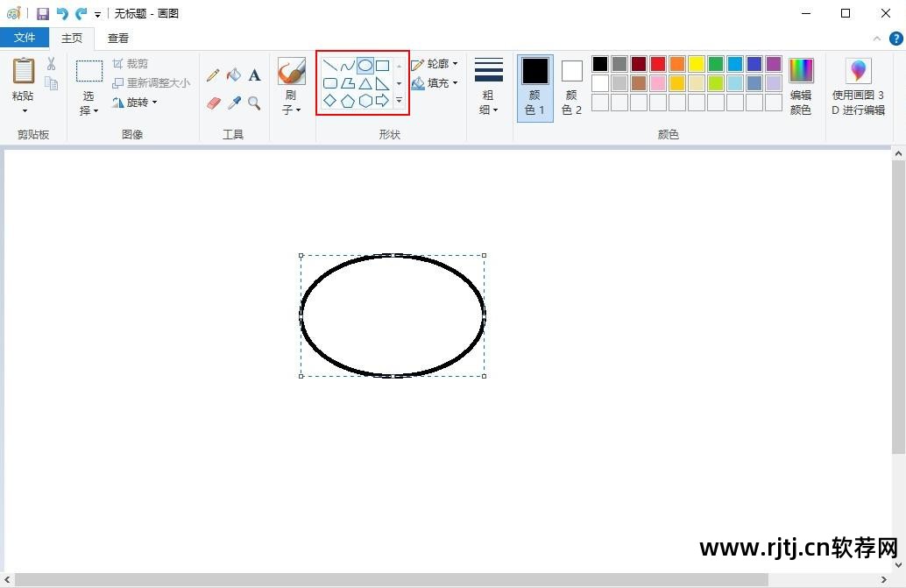The image size is (906, 588).
Task: Open the 粗细 line thickness dropdown
Action: tap(488, 87)
